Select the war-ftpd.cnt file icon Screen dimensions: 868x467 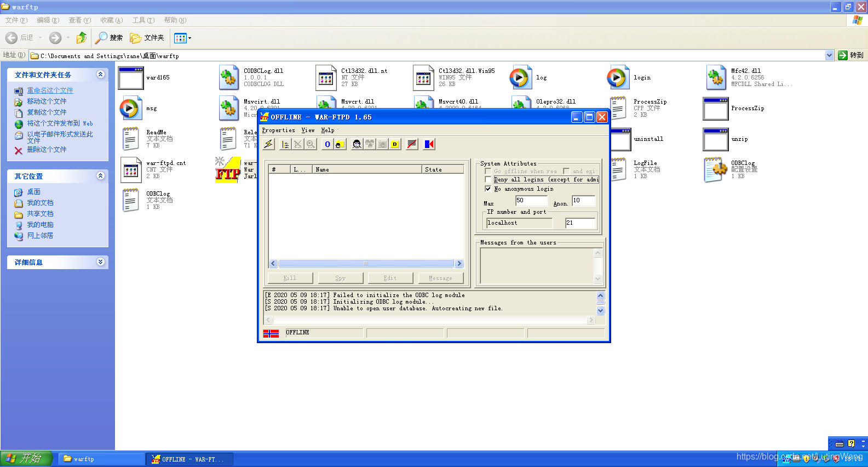(x=131, y=170)
